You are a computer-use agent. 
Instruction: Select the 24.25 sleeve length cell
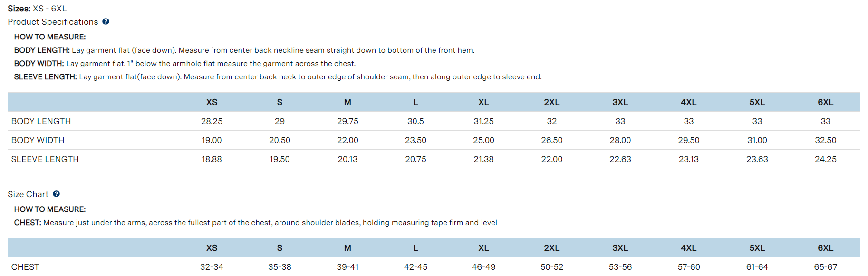[825, 159]
